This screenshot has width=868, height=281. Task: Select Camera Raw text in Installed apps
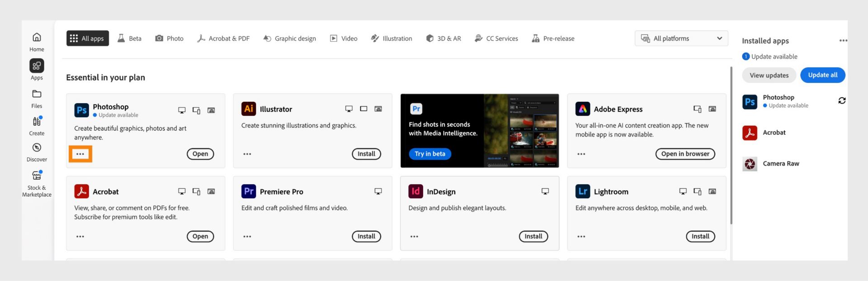[781, 164]
